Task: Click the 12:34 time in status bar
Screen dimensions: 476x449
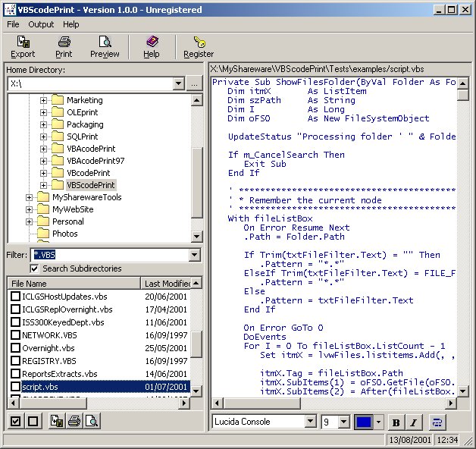Action: 447,440
